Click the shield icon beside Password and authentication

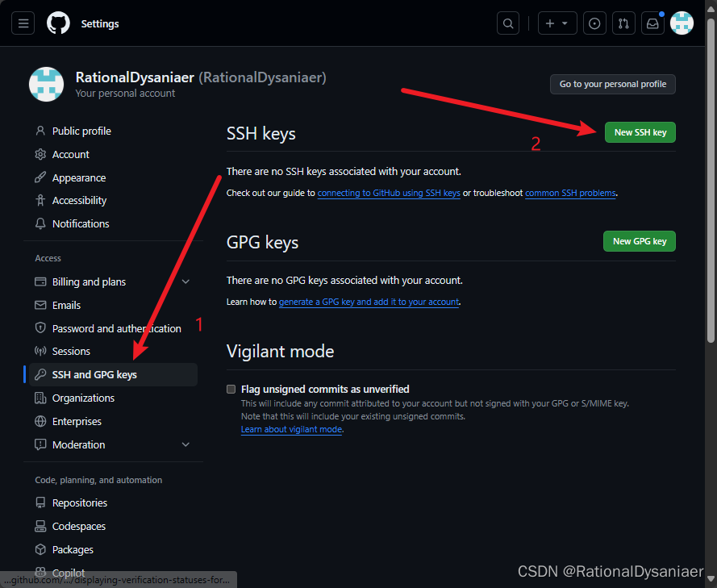tap(40, 327)
